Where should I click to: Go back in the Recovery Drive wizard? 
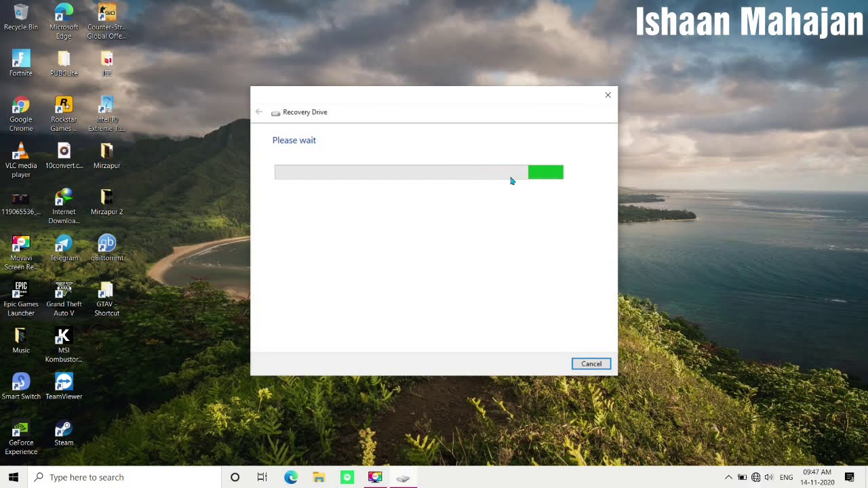tap(258, 112)
